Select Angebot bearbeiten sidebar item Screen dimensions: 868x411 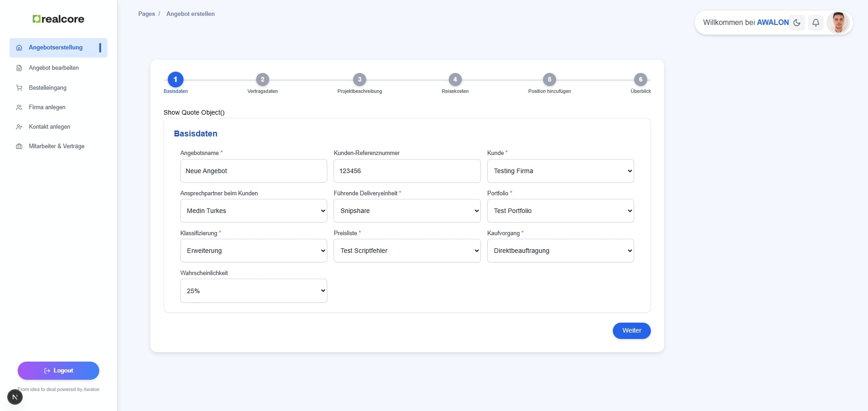[x=53, y=68]
